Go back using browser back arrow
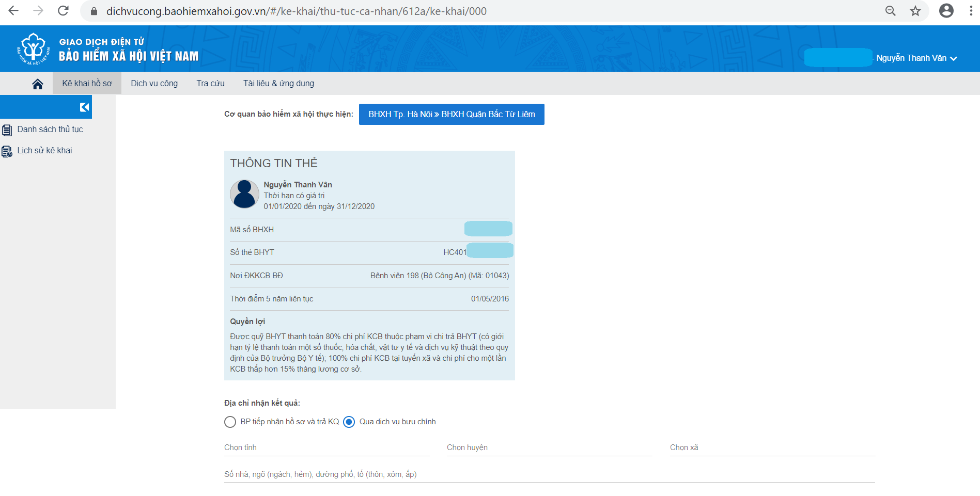The height and width of the screenshot is (496, 980). click(13, 11)
